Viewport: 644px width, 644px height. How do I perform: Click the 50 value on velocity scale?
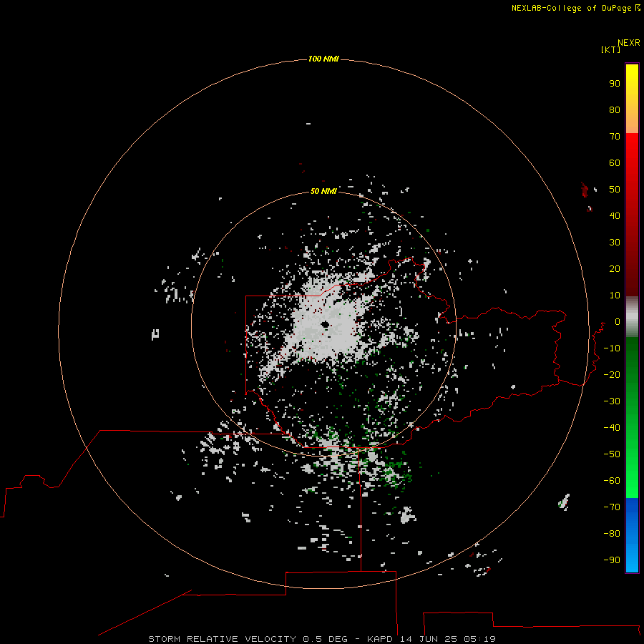(x=615, y=190)
